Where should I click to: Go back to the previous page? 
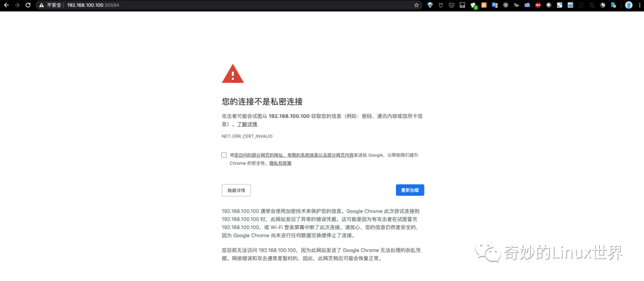click(x=6, y=5)
